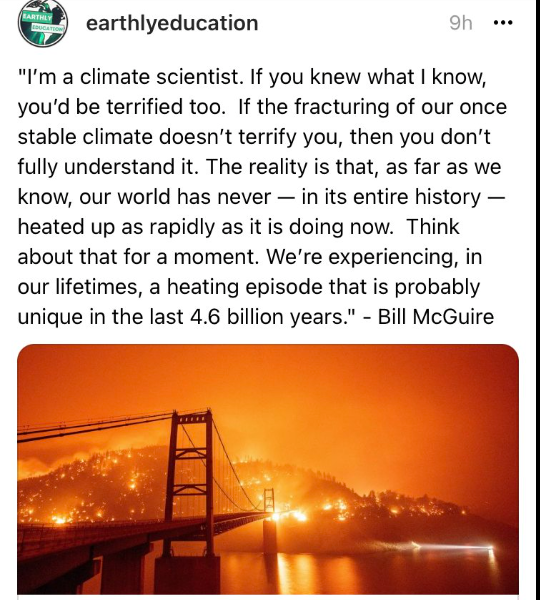Click the phrase "entire history" in the post
Viewport: 540px width, 600px height.
416,197
